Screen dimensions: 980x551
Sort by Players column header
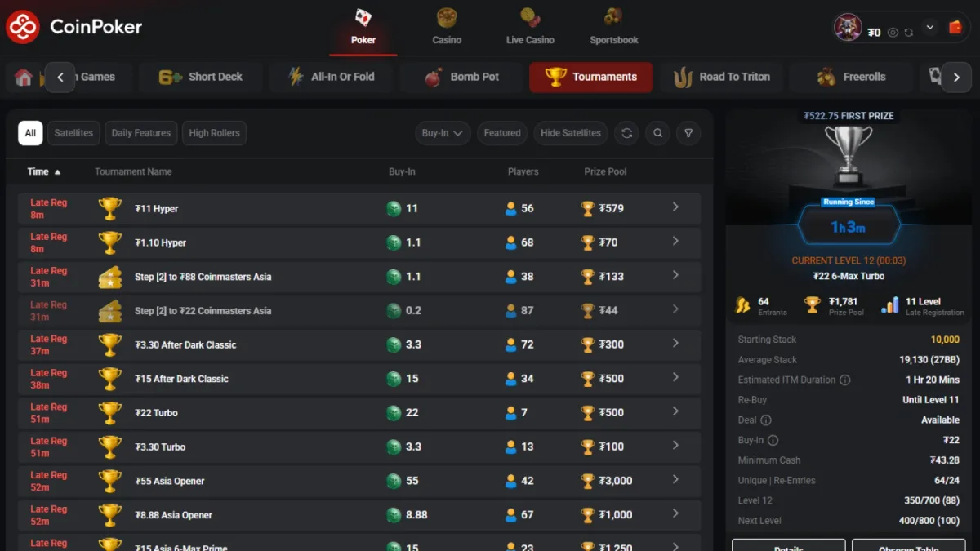pos(523,171)
